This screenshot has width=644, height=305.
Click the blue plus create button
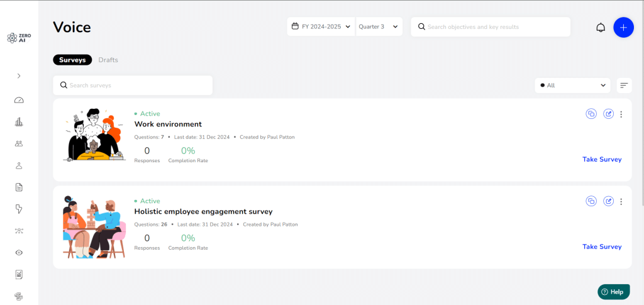(x=623, y=27)
